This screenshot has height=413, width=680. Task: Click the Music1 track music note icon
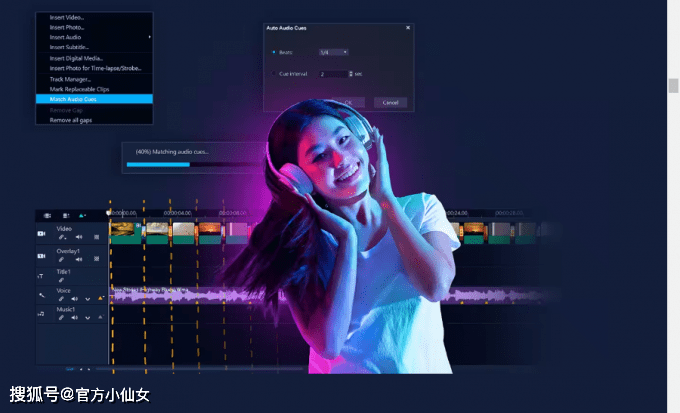click(41, 314)
